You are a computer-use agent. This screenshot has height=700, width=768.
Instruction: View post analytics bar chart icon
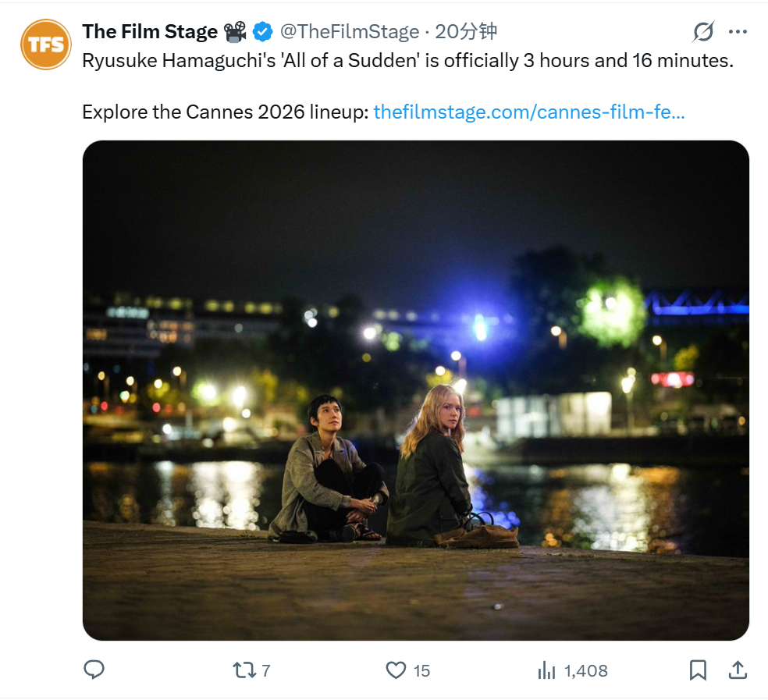[x=546, y=670]
